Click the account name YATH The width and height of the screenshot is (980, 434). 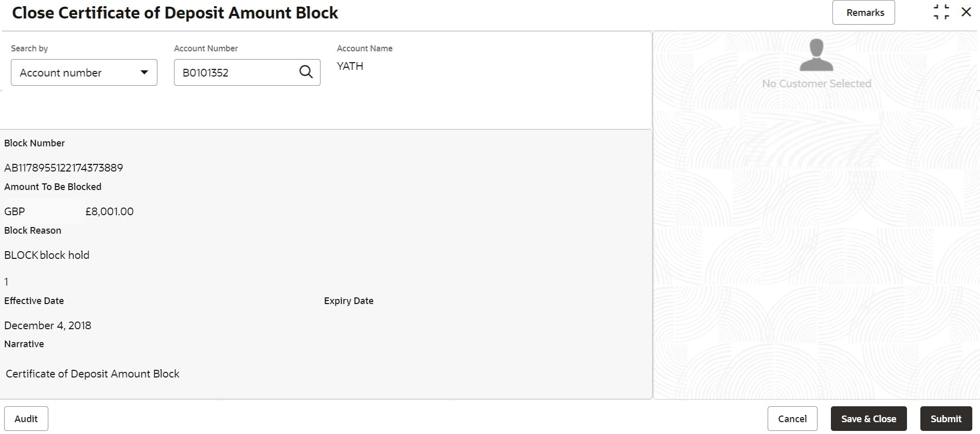pos(350,66)
